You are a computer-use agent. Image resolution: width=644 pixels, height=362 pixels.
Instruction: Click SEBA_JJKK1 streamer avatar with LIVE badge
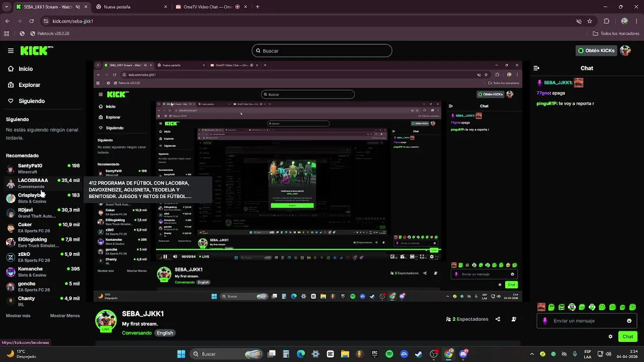106,321
